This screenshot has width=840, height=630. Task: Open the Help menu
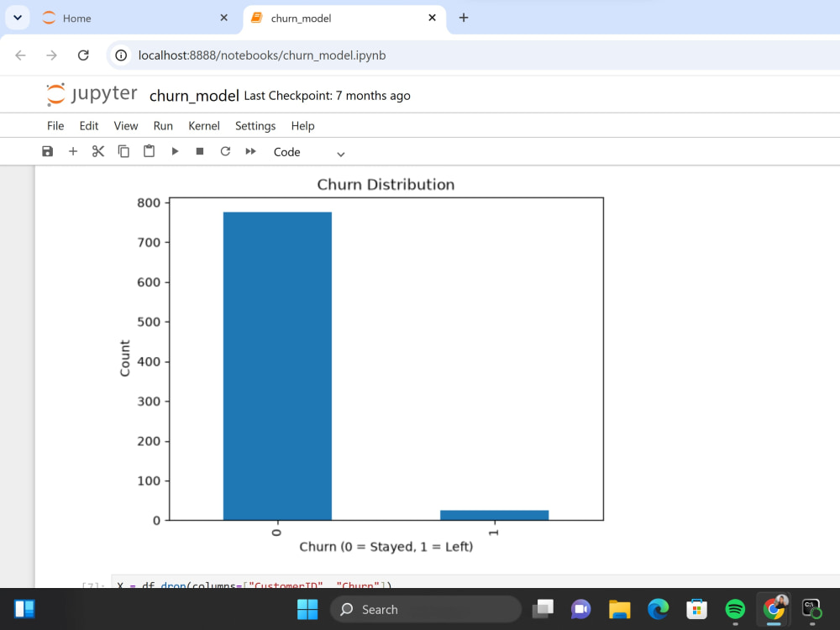302,126
